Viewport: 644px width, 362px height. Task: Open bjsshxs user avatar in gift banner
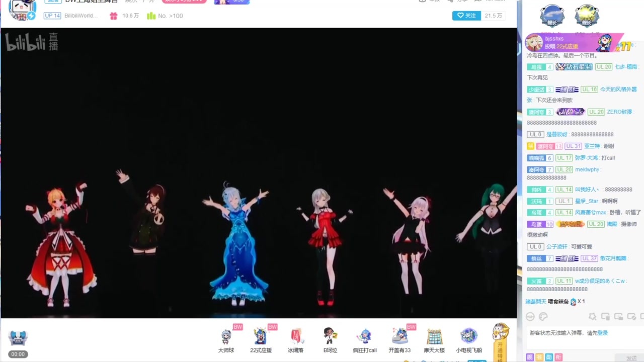(x=534, y=42)
